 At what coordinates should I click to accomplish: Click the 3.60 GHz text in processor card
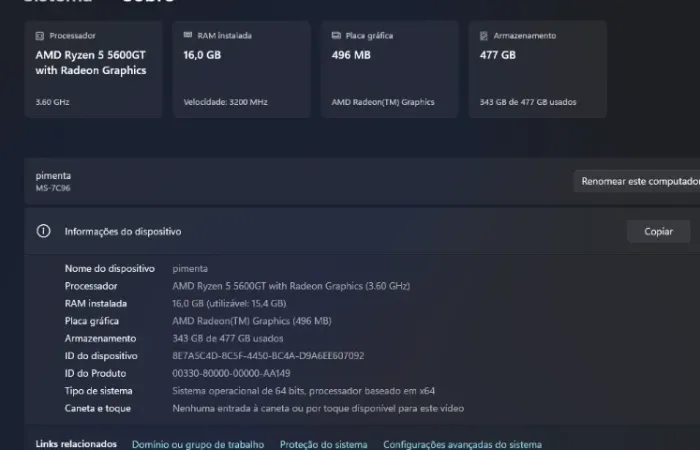52,102
